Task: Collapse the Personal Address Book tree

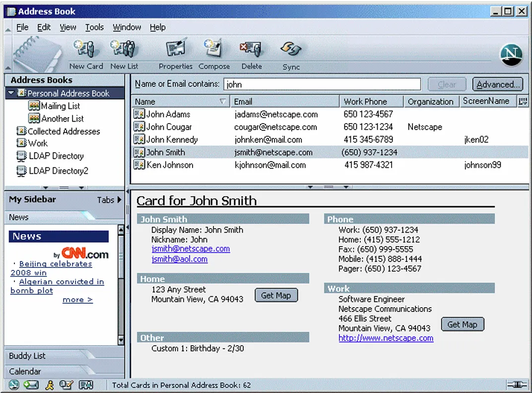Action: coord(11,93)
